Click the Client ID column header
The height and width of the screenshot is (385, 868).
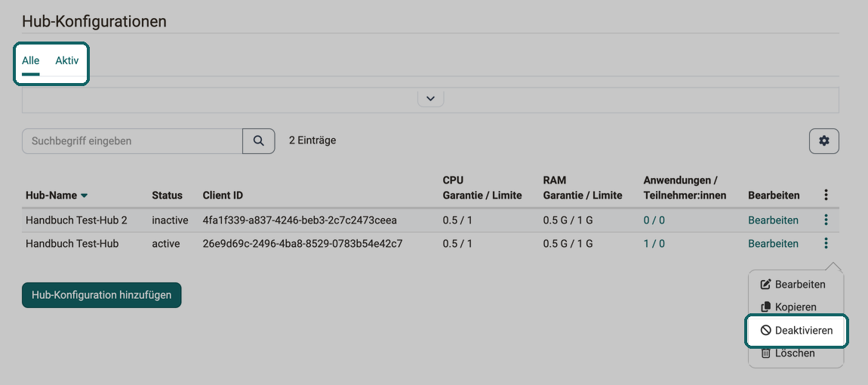click(x=223, y=196)
